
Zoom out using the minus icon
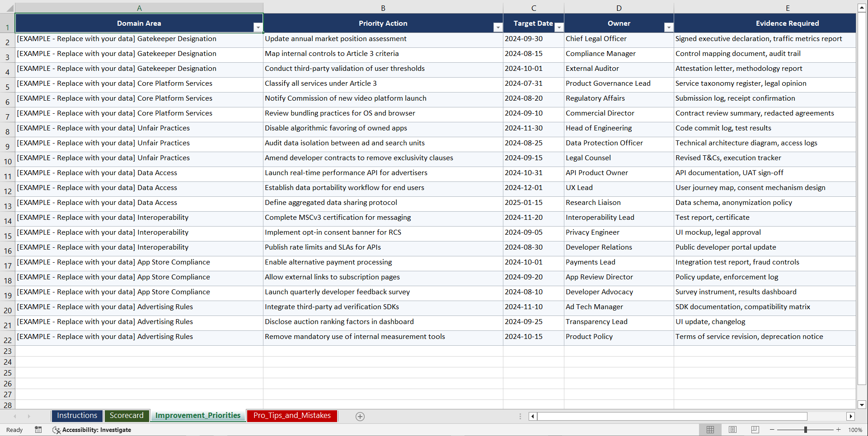(772, 430)
